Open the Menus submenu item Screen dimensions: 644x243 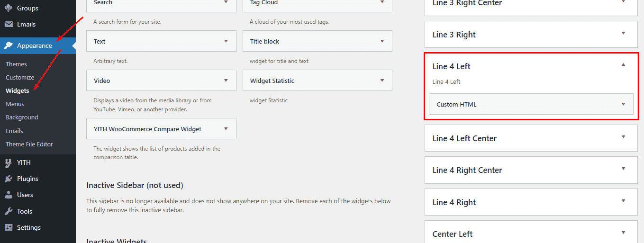[15, 104]
